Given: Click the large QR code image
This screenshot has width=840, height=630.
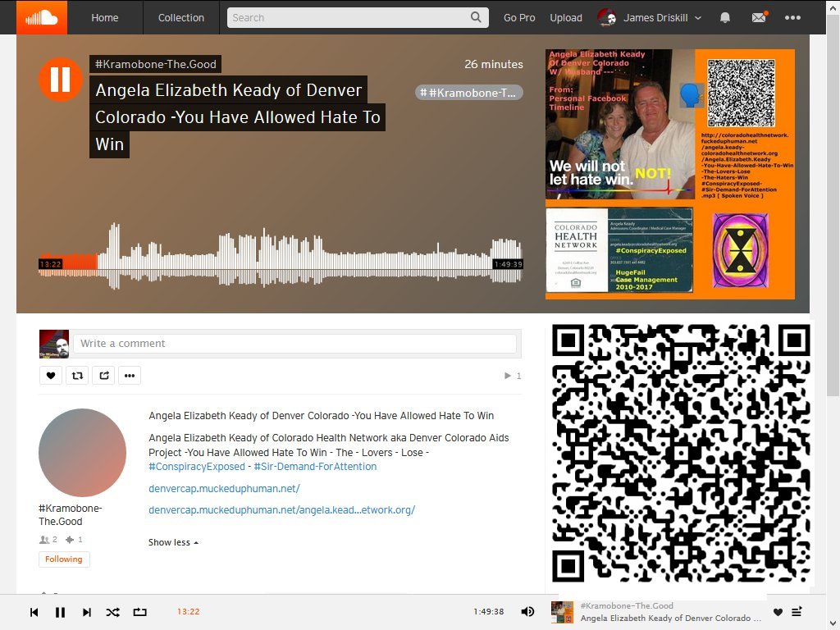Looking at the screenshot, I should pos(681,453).
